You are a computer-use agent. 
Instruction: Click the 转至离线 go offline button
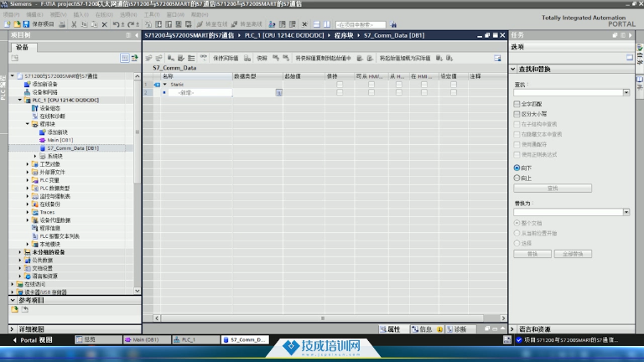(247, 24)
